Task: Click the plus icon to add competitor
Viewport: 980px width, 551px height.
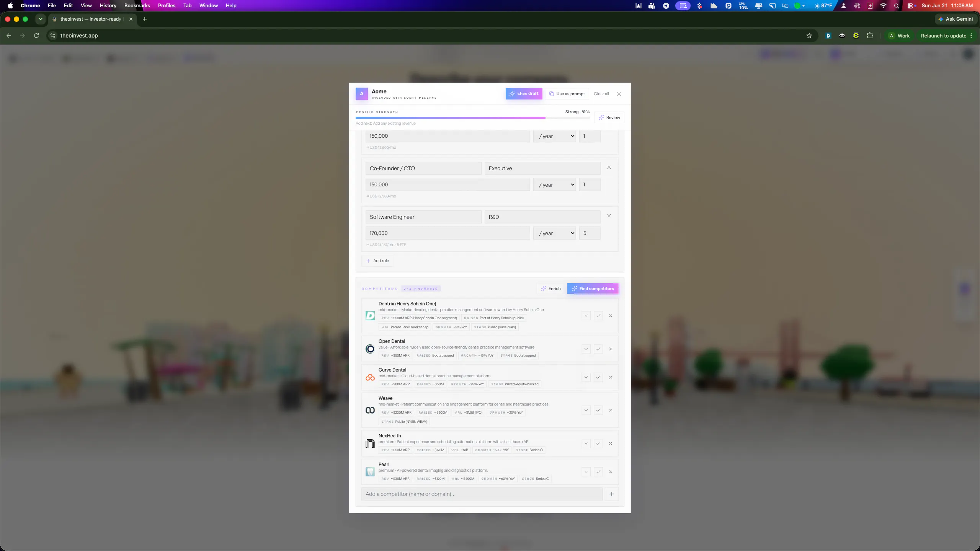Action: (612, 494)
